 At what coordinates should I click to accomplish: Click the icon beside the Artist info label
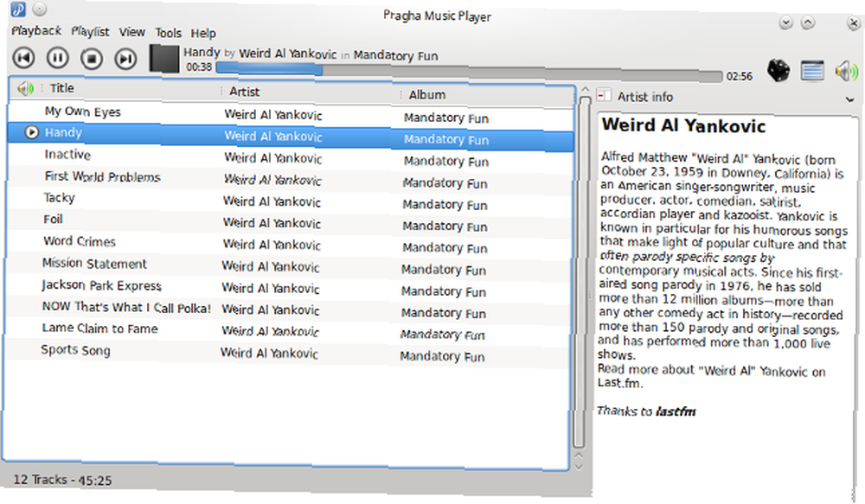point(604,95)
